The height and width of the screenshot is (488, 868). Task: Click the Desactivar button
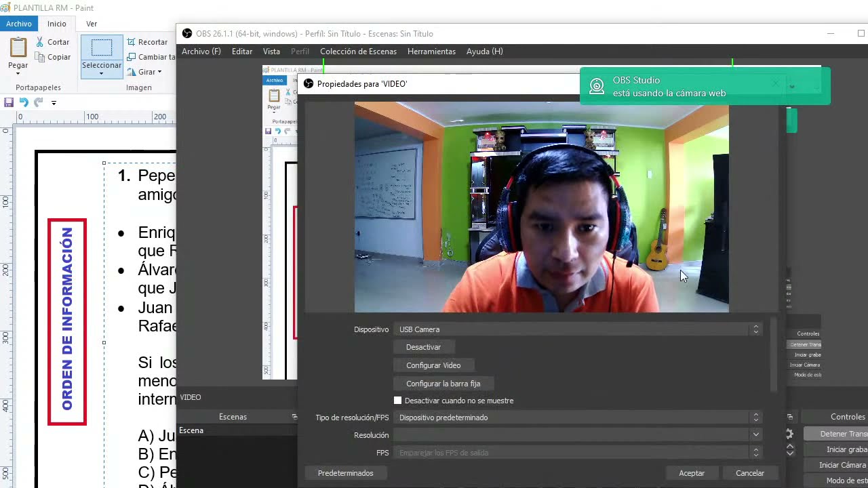tap(424, 347)
